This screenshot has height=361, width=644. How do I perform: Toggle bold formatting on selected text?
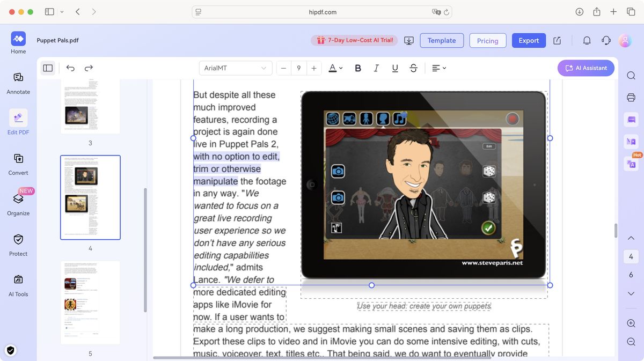(x=357, y=68)
